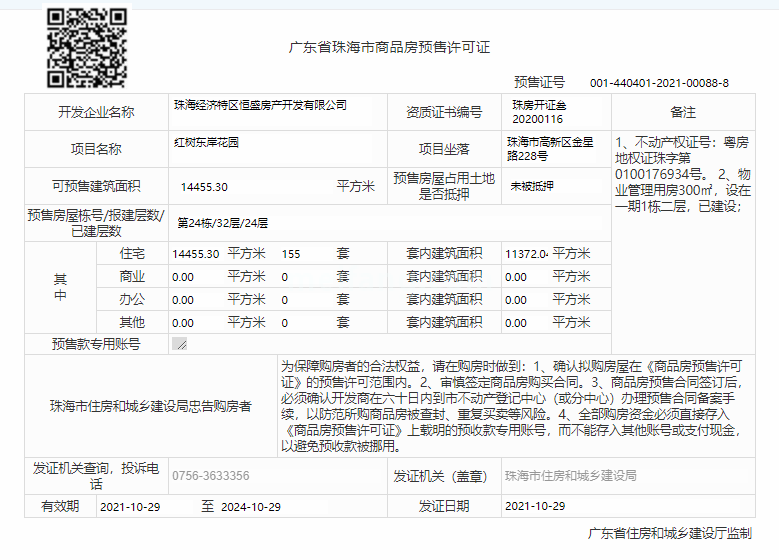
Task: Click the QR code image
Action: (88, 46)
